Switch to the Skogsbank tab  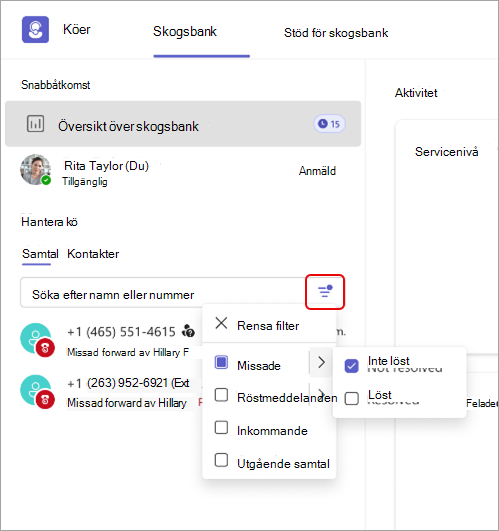[x=185, y=31]
